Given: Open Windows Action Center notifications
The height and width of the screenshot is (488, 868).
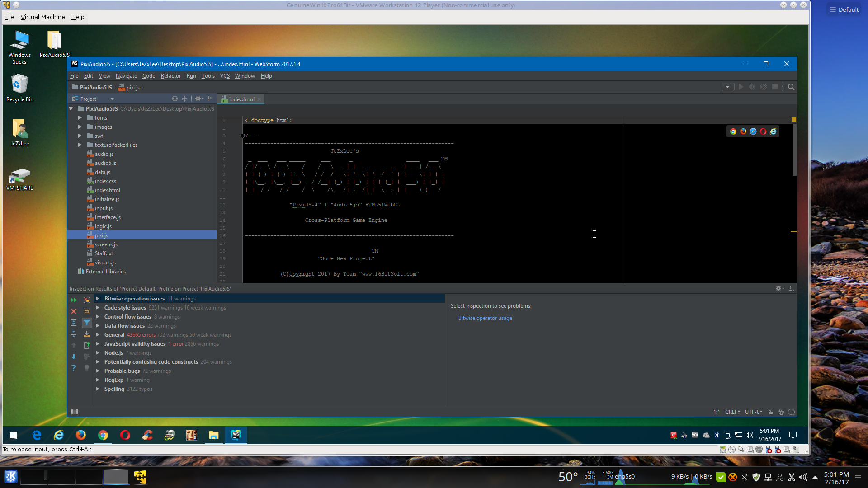Looking at the screenshot, I should (x=793, y=435).
